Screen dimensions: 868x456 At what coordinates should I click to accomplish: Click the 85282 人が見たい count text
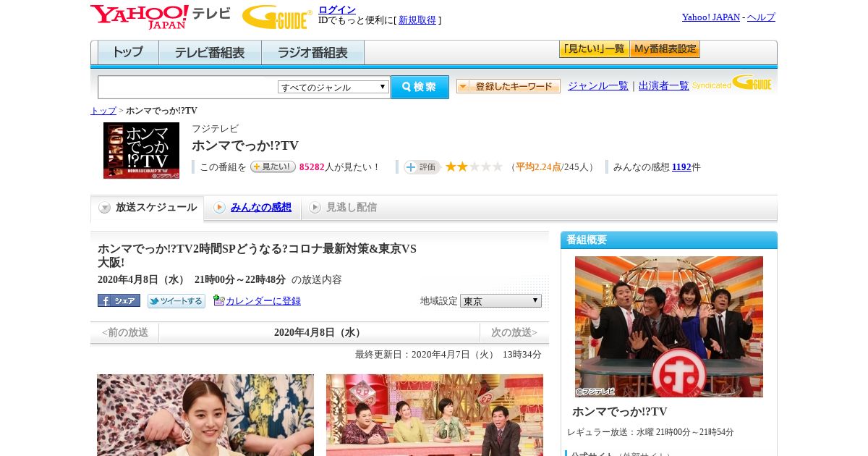pos(339,167)
